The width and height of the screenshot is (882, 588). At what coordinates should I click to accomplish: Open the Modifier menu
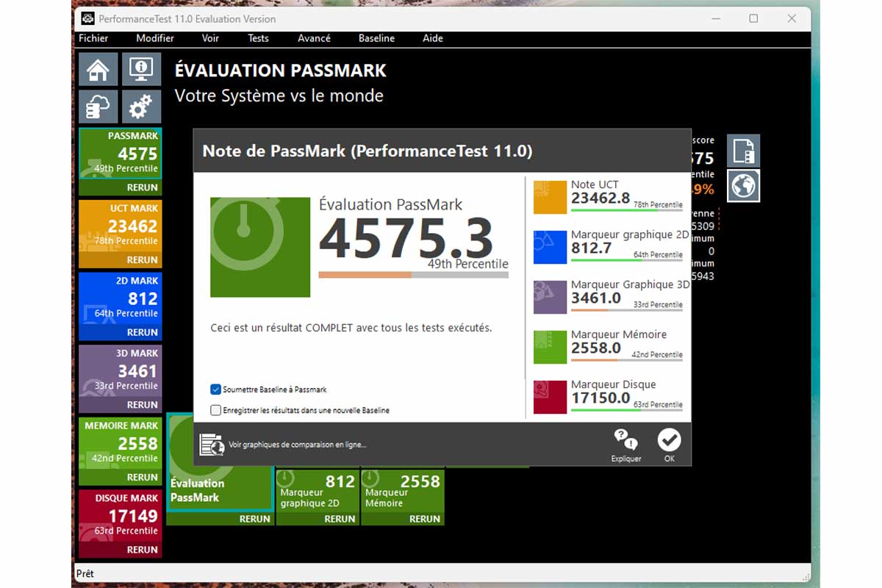pyautogui.click(x=155, y=38)
